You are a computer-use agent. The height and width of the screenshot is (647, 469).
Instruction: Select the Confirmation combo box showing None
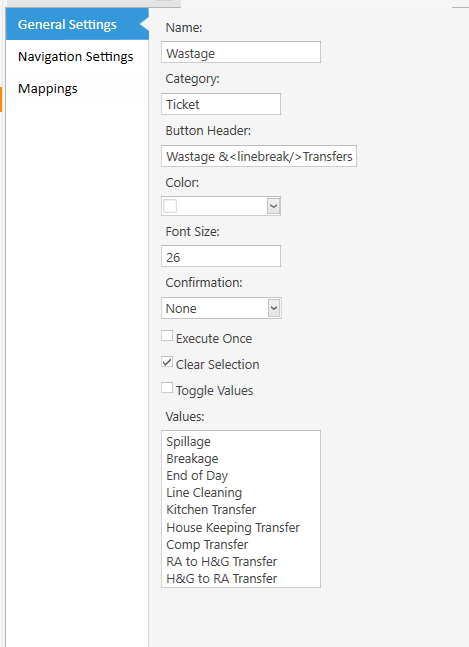(x=221, y=308)
